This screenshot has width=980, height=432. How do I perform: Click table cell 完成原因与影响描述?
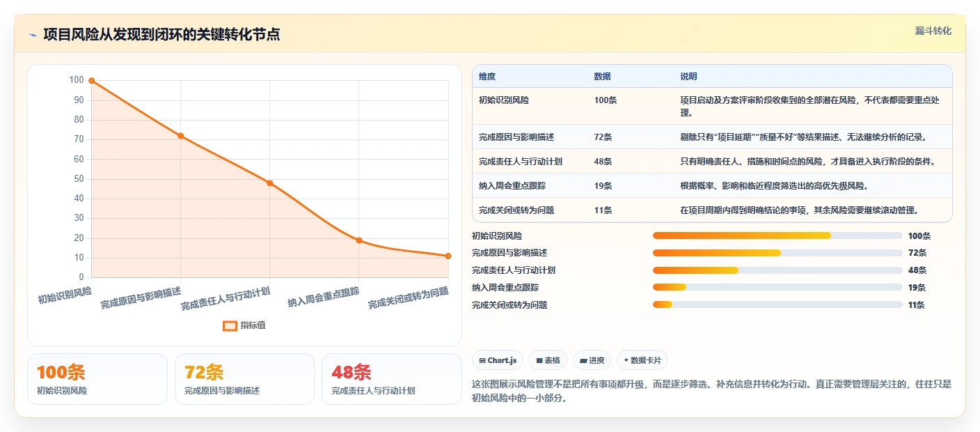tap(516, 137)
